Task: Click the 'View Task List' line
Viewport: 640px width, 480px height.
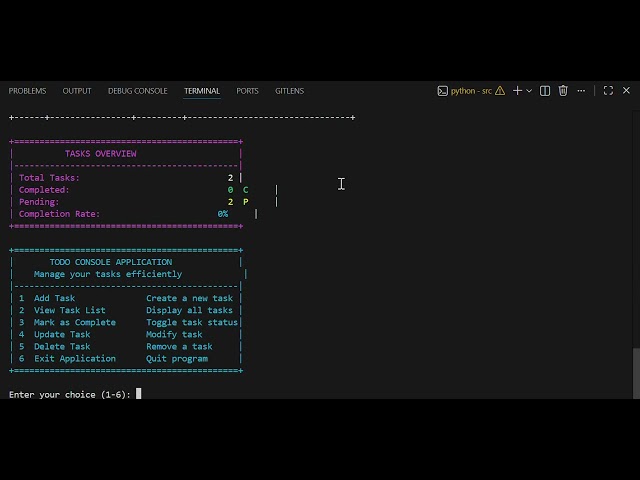Action: 70,310
